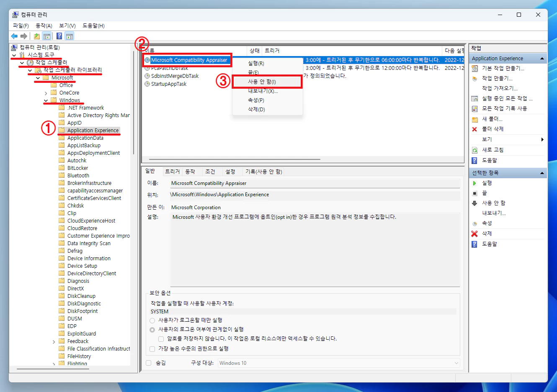Viewport: 557px width, 392px height.
Task: Click 작업 가져오기... in actions pane
Action: tap(500, 88)
